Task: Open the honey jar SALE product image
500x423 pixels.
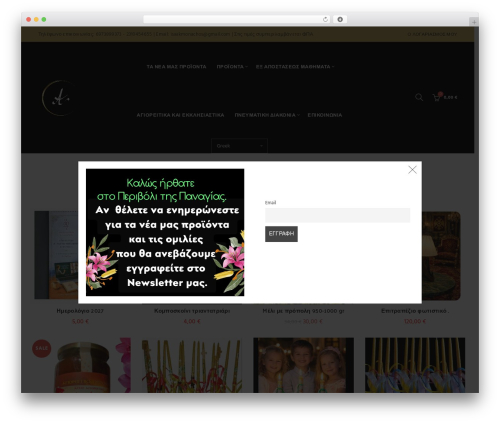Action: [x=81, y=365]
